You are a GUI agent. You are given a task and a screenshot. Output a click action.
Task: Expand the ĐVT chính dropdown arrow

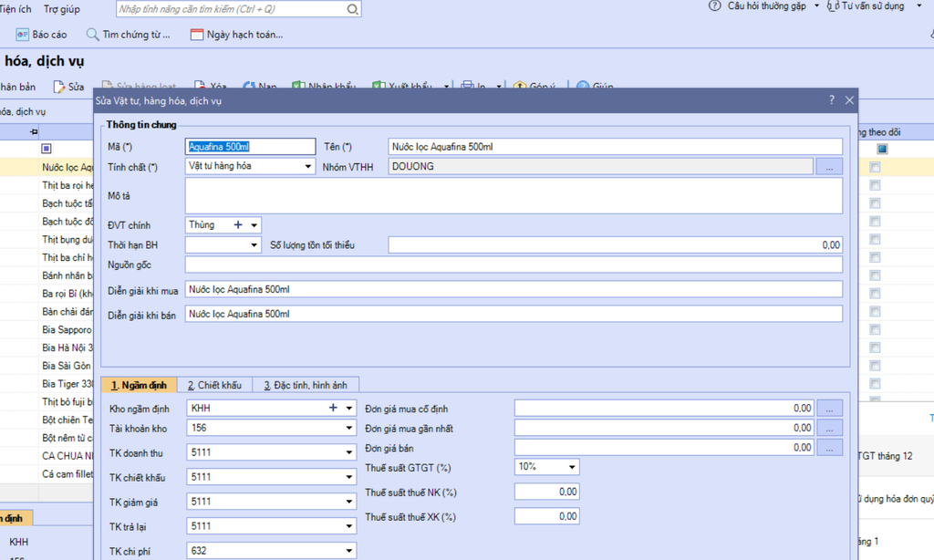pos(254,225)
